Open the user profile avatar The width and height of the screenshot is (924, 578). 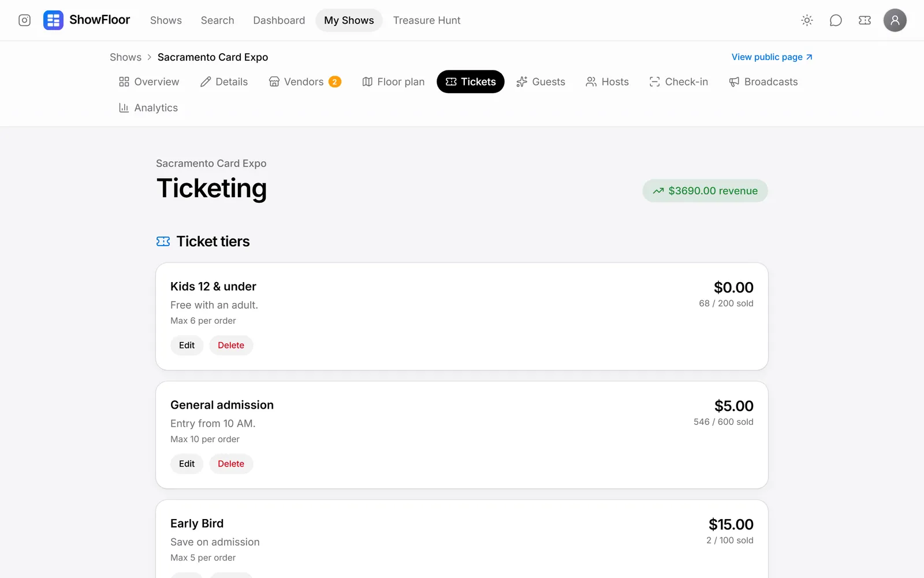pos(895,20)
